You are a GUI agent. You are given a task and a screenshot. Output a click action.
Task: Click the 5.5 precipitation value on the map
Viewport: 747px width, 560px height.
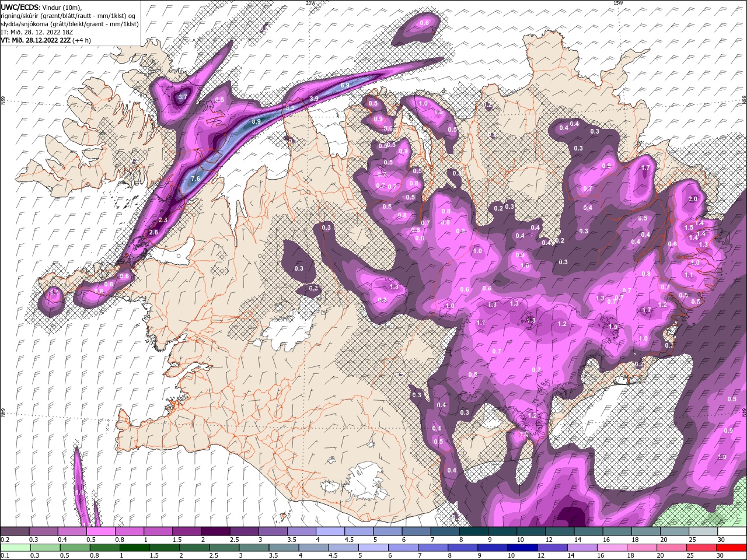(289, 108)
